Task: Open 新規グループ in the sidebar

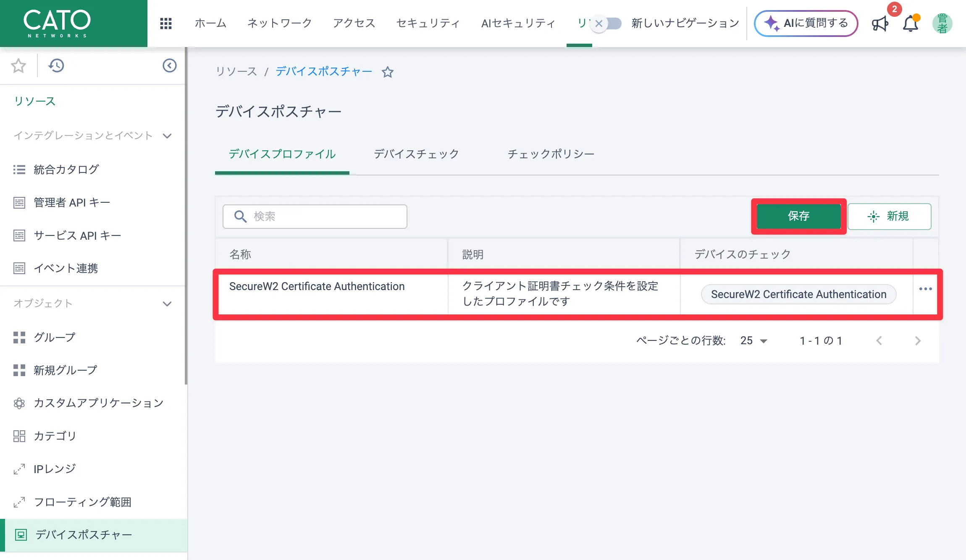Action: click(x=93, y=370)
